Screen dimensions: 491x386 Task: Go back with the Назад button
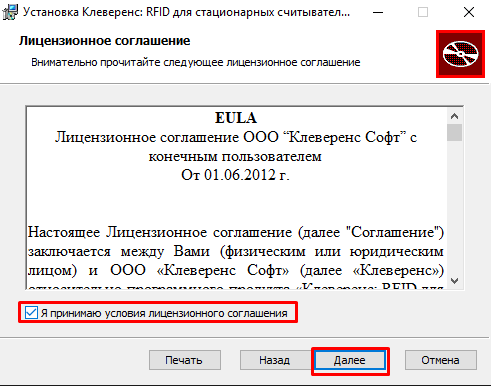(x=275, y=360)
